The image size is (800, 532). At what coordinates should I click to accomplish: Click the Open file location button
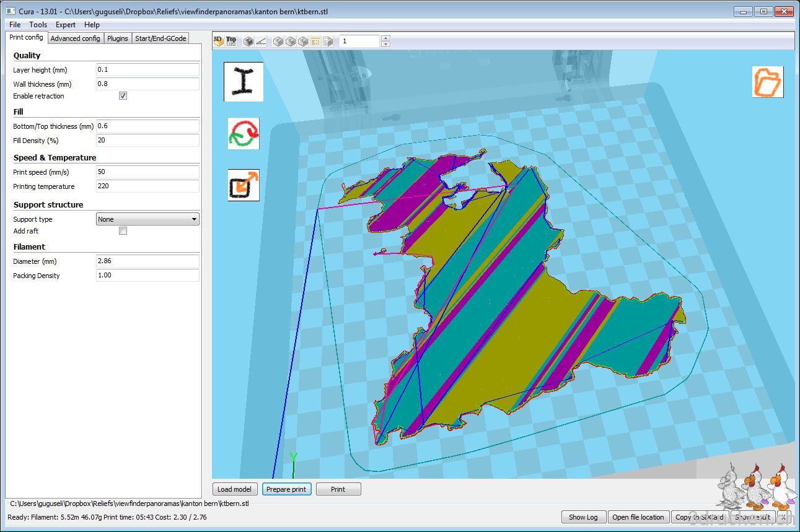(638, 517)
